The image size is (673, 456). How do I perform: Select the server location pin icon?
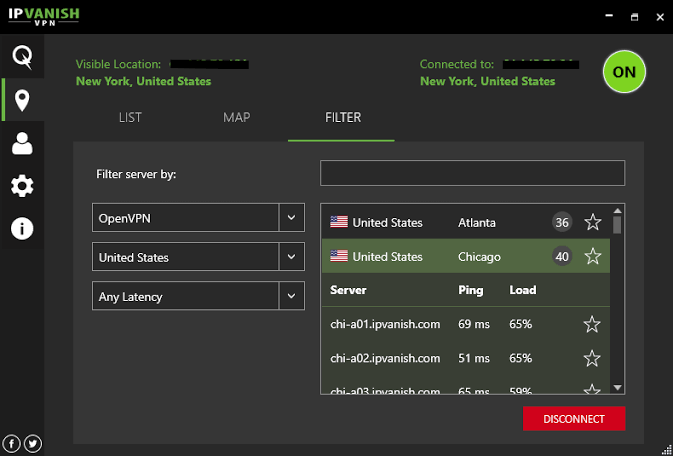point(21,100)
